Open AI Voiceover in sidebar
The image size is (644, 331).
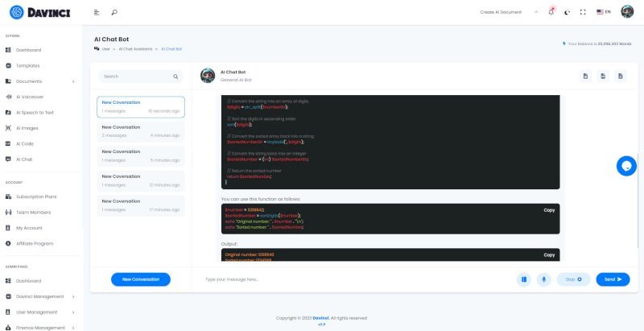[30, 97]
